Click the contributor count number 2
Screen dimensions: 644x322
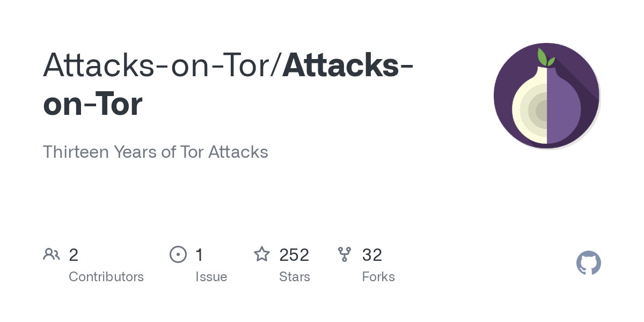tap(74, 254)
